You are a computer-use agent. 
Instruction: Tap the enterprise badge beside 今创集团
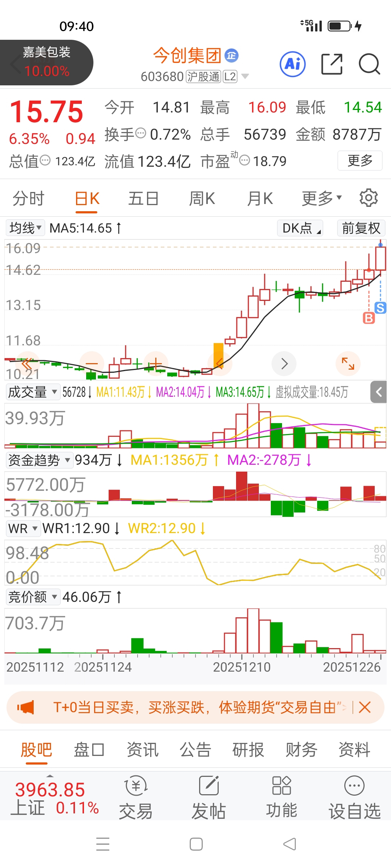[232, 55]
